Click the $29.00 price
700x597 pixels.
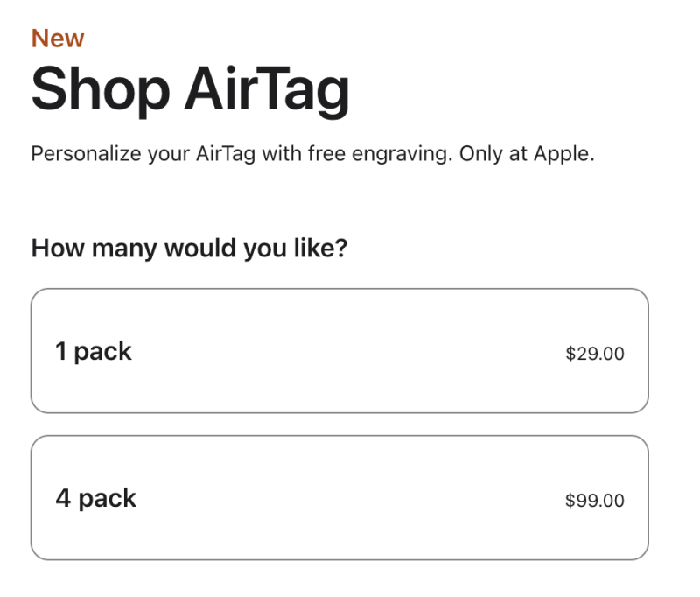click(x=595, y=355)
